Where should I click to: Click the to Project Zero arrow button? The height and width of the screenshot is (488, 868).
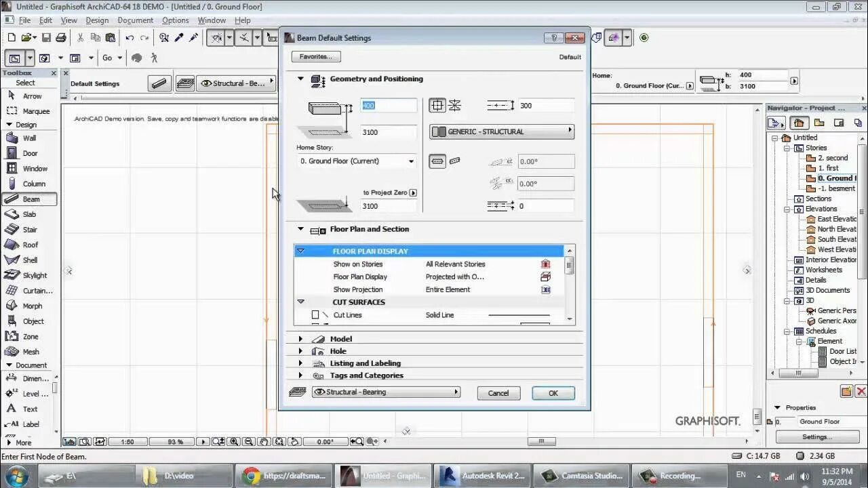coord(414,192)
